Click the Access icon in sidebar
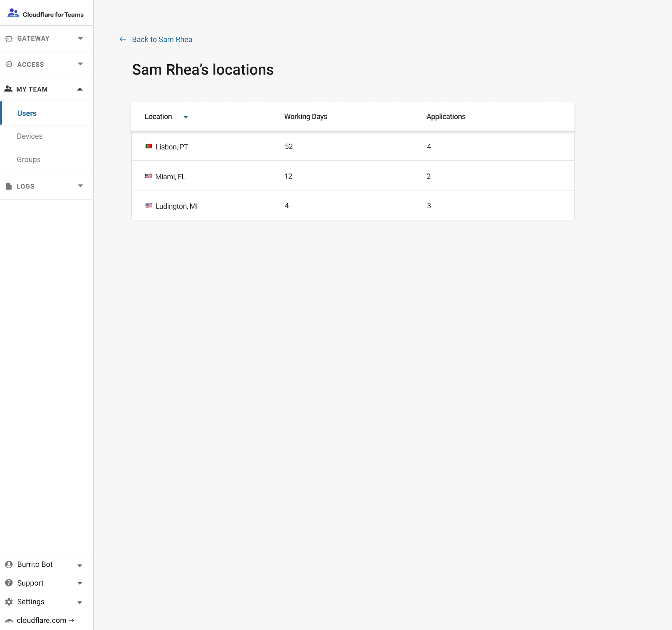Screen dimensions: 672x630 9,64
